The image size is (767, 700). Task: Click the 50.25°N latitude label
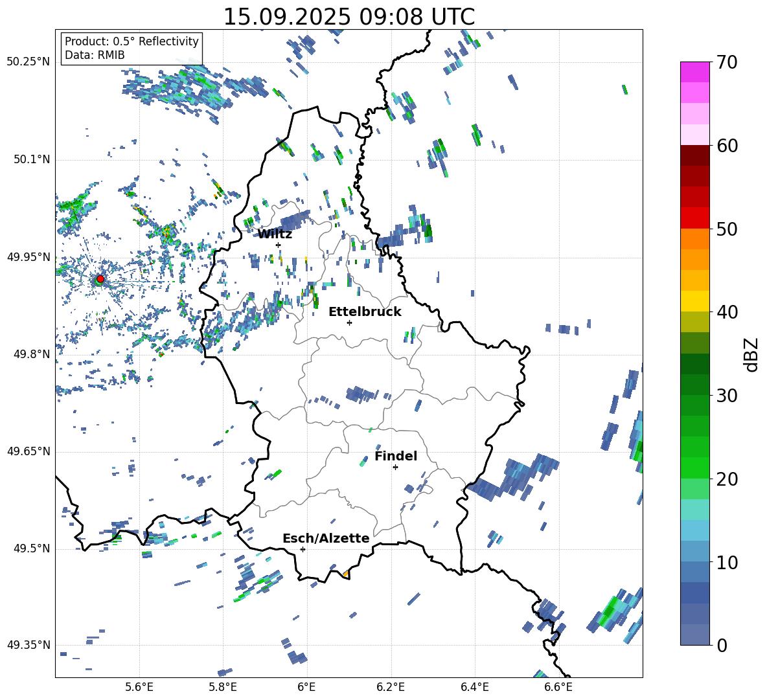click(x=29, y=62)
